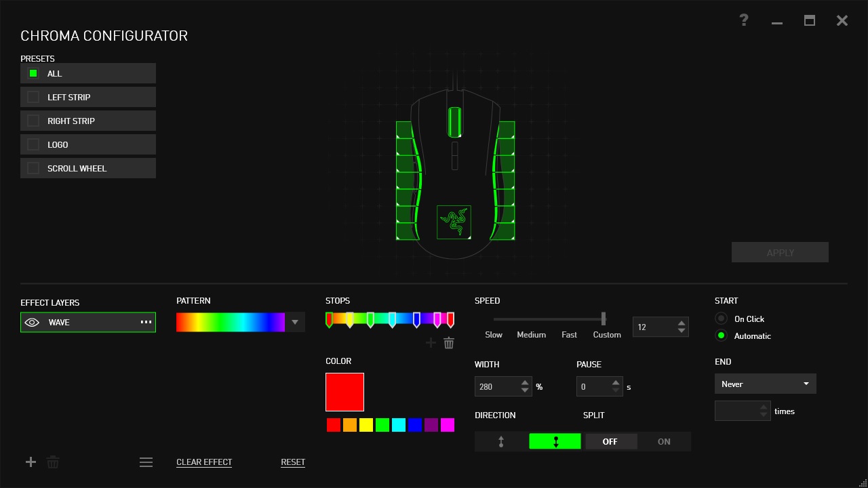Toggle visibility of the WAVE layer

(x=32, y=323)
